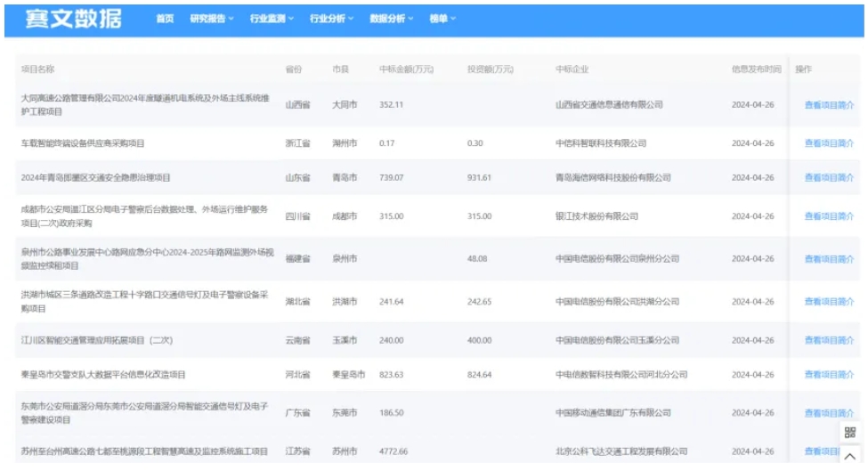
Task: Click investment amount 400.00
Action: [479, 340]
